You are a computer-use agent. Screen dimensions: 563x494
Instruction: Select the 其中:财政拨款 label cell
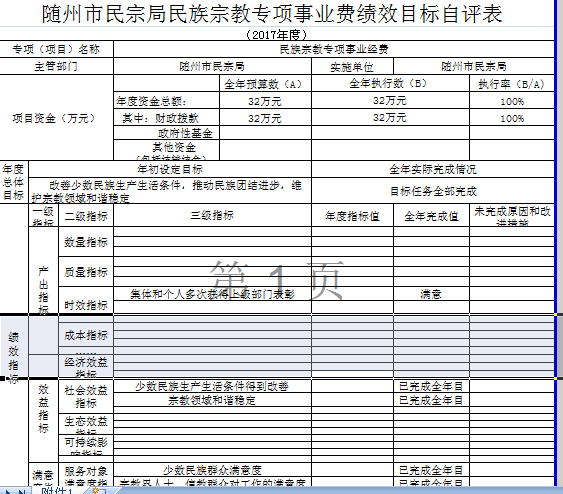pyautogui.click(x=167, y=117)
